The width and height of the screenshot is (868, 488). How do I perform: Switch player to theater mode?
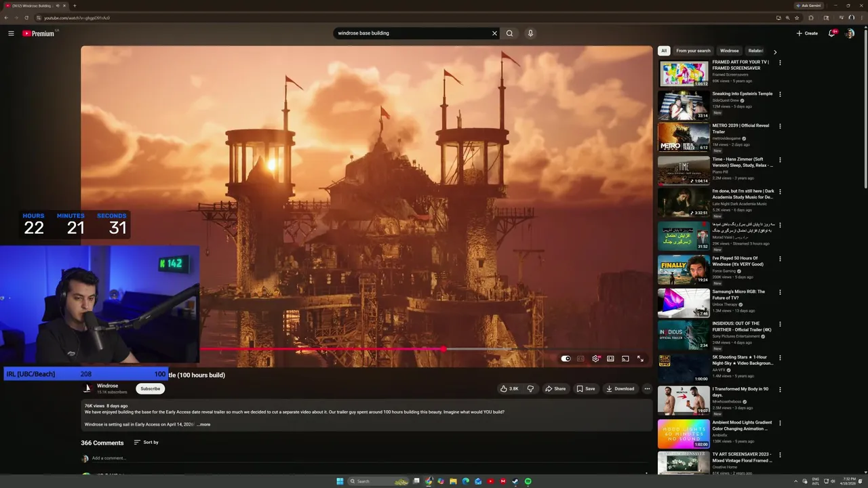pos(610,359)
